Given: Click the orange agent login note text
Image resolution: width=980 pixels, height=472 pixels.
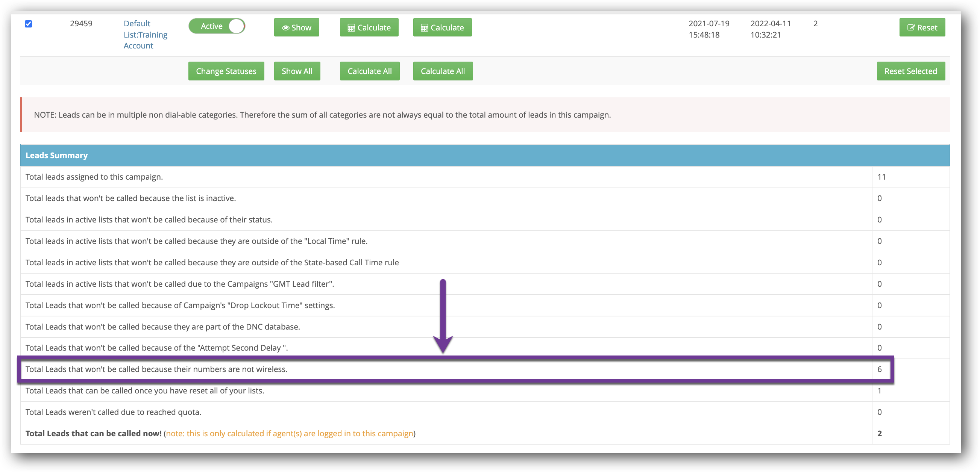Looking at the screenshot, I should [x=290, y=433].
